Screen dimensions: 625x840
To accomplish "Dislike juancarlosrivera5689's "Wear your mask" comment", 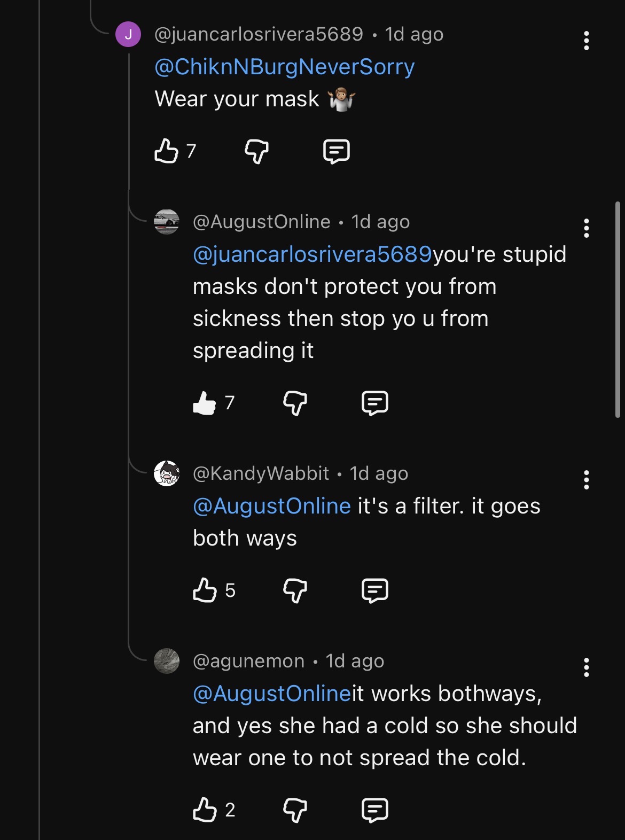I will (x=256, y=151).
